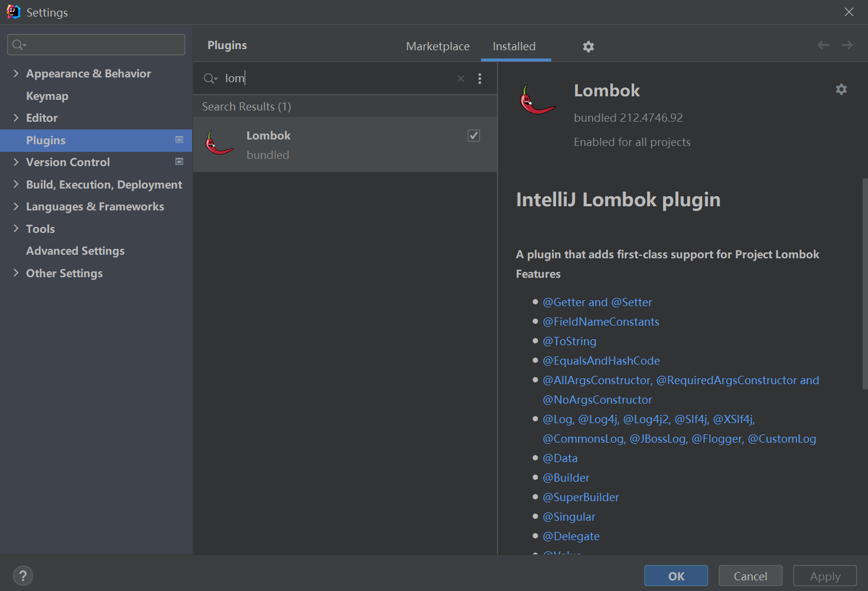The height and width of the screenshot is (591, 868).
Task: Expand the Version Control section
Action: pyautogui.click(x=16, y=162)
